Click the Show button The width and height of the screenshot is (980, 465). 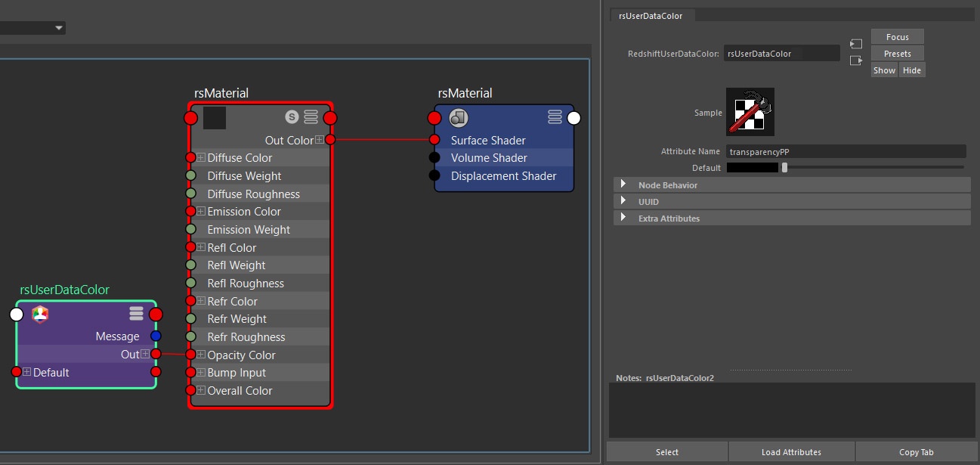(x=884, y=70)
